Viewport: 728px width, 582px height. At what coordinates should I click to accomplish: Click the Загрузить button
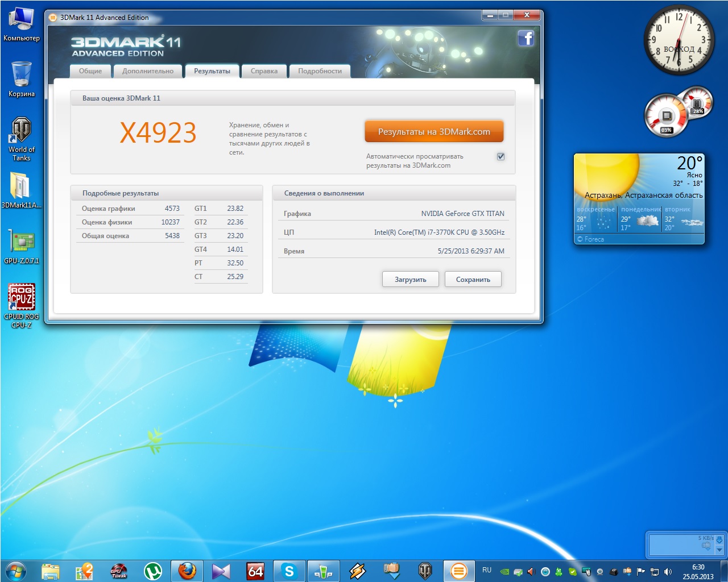pyautogui.click(x=411, y=280)
